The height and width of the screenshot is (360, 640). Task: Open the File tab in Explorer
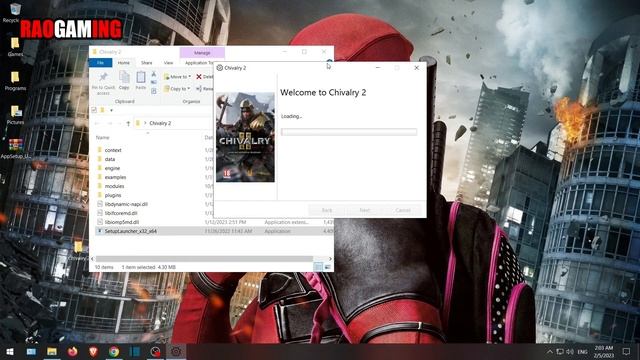pos(100,62)
